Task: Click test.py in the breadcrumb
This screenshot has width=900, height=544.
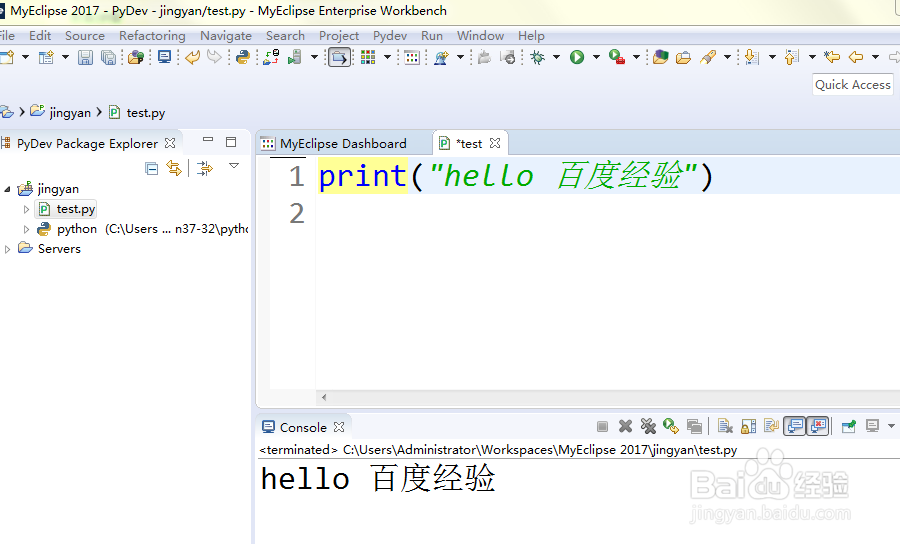Action: pos(146,113)
